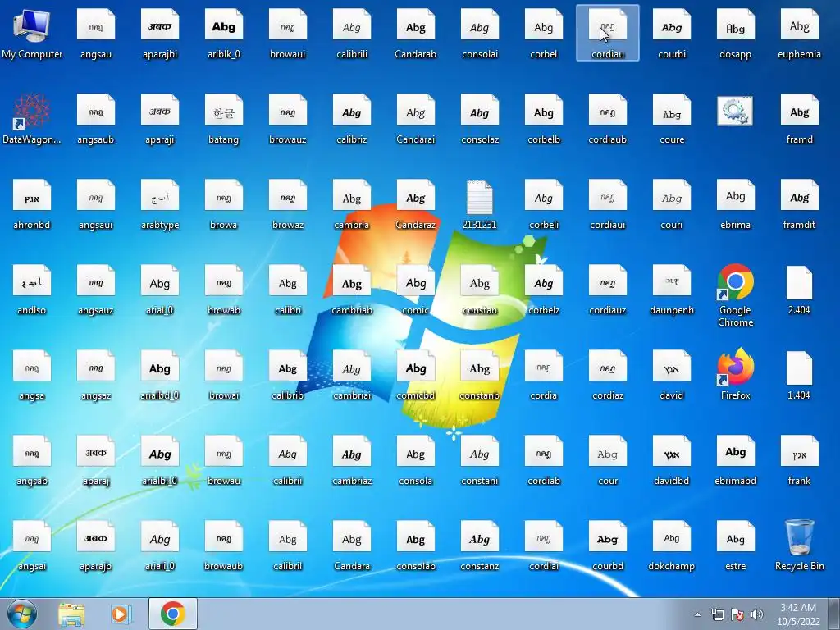The image size is (840, 630).
Task: Select the euphemia font file
Action: click(799, 33)
